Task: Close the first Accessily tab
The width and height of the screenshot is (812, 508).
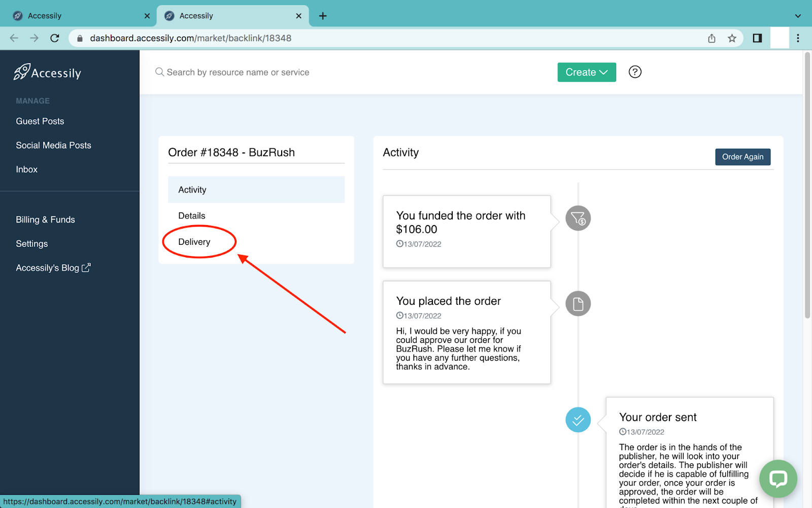Action: tap(147, 16)
